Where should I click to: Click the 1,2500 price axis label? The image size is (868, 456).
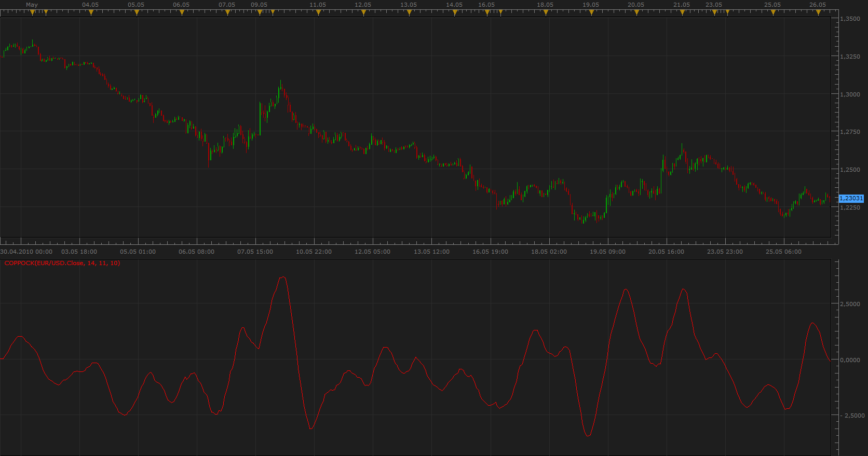click(850, 170)
